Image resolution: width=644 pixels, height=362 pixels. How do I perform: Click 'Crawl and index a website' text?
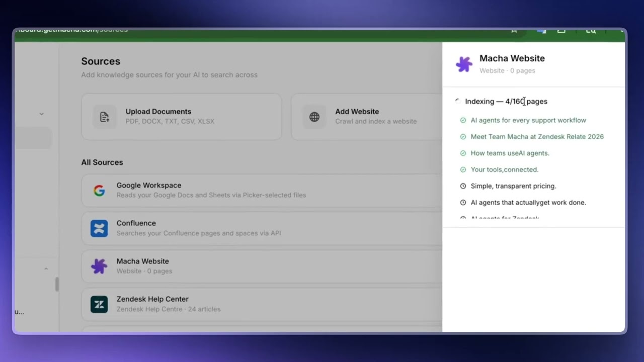point(376,121)
